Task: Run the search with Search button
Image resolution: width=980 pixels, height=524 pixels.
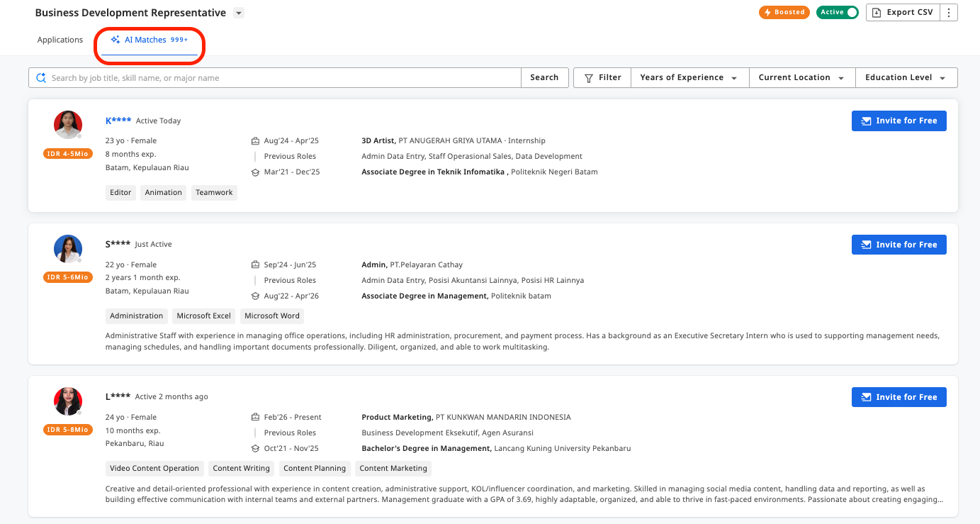Action: (544, 77)
